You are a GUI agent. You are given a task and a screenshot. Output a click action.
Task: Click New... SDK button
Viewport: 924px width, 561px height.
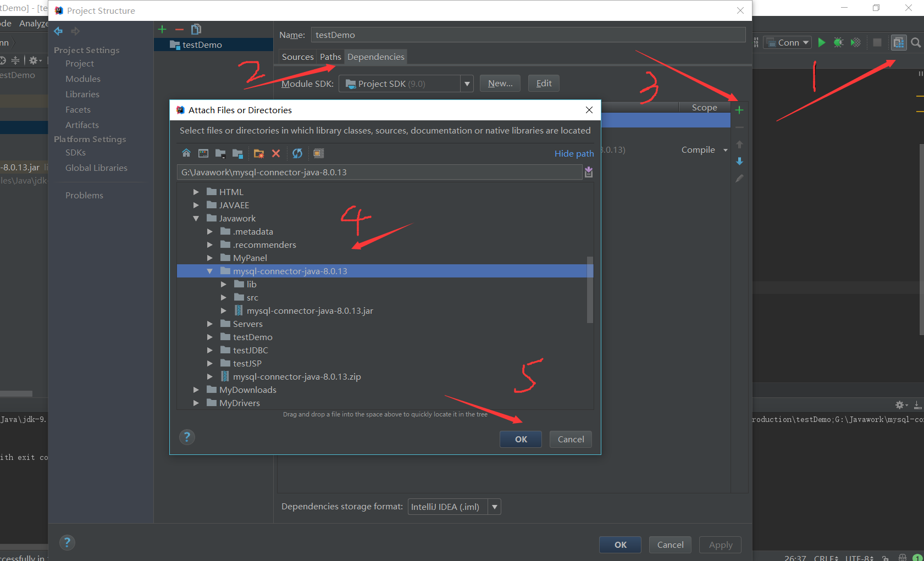[x=500, y=83]
